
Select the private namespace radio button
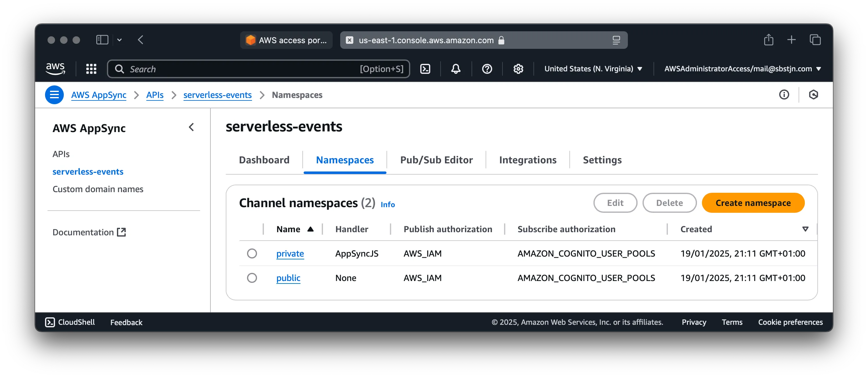[252, 253]
